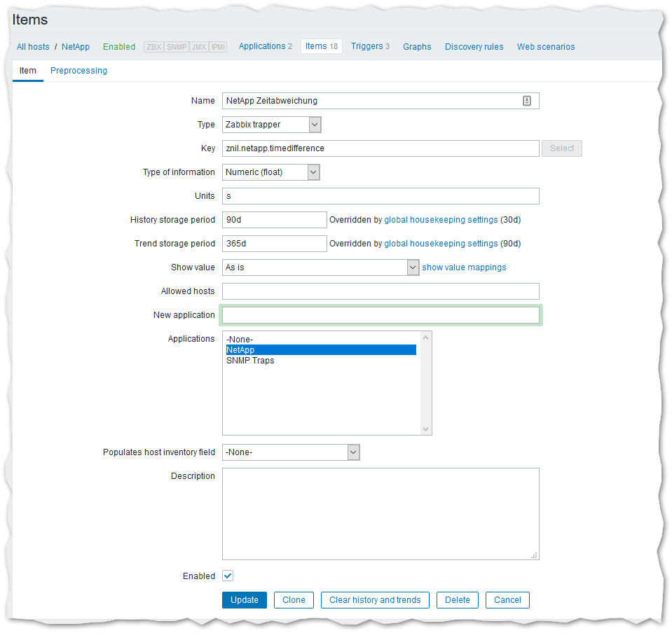The width and height of the screenshot is (672, 633).
Task: Click the Applications list scroll down arrow
Action: 425,429
